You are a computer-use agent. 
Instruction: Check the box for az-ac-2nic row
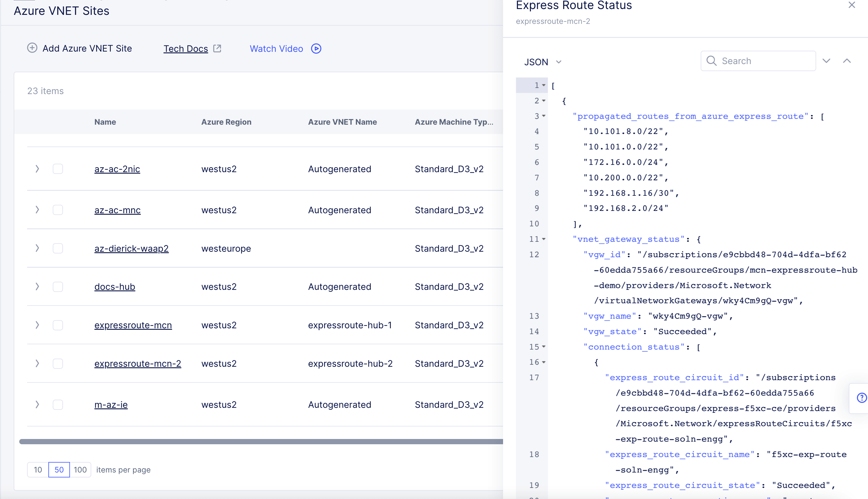58,169
